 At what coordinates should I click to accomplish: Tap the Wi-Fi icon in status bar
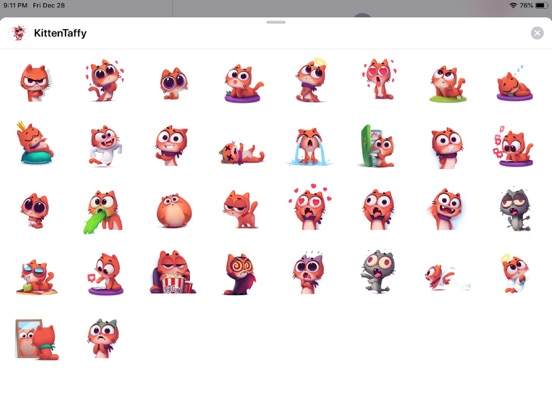[x=513, y=5]
